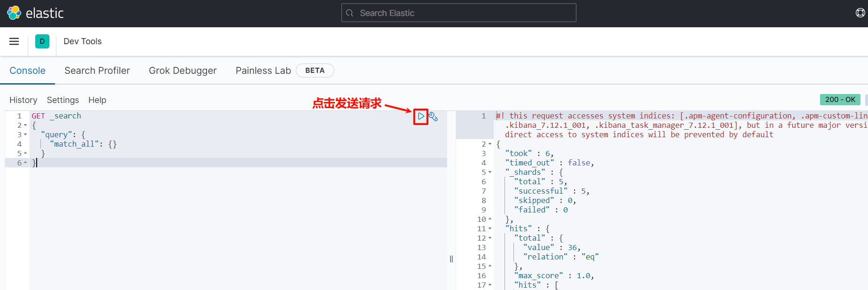The image size is (868, 290).
Task: Click fold marker on response line 10
Action: point(490,219)
